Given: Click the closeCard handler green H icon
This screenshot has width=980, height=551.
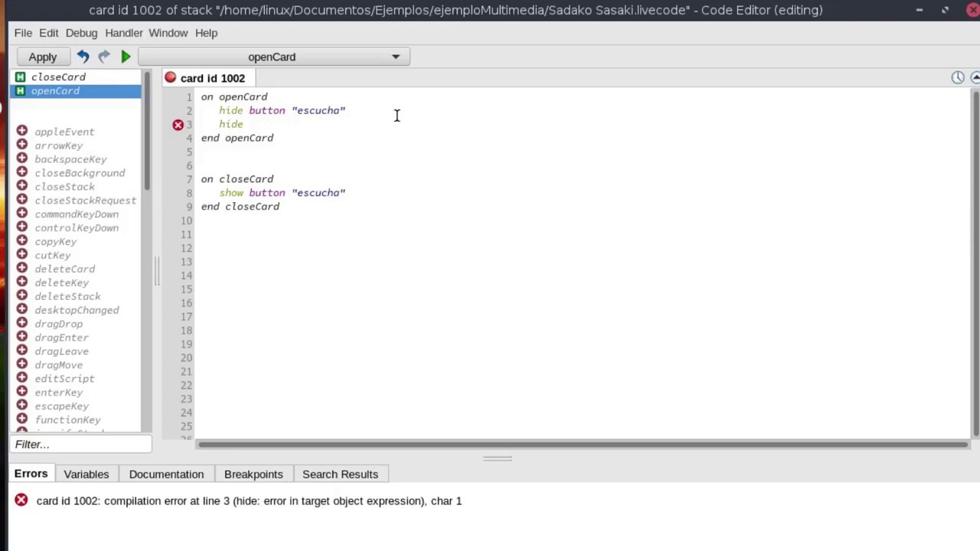Looking at the screenshot, I should tap(21, 77).
